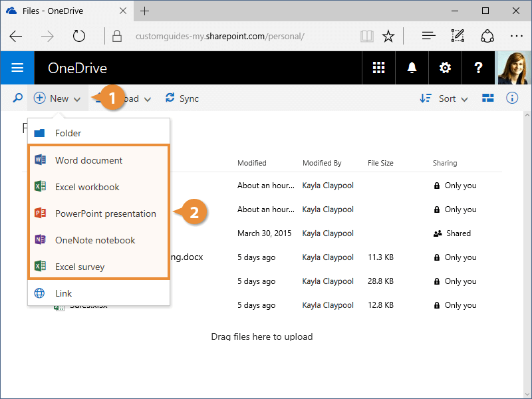Choose Word document from New menu
This screenshot has width=532, height=399.
tap(88, 160)
